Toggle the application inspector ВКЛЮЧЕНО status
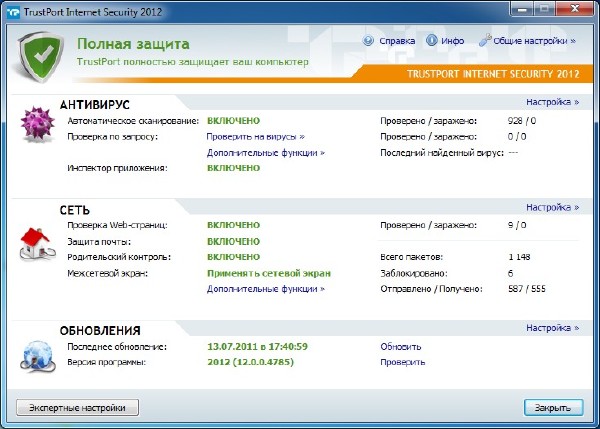This screenshot has height=429, width=600. pos(233,168)
